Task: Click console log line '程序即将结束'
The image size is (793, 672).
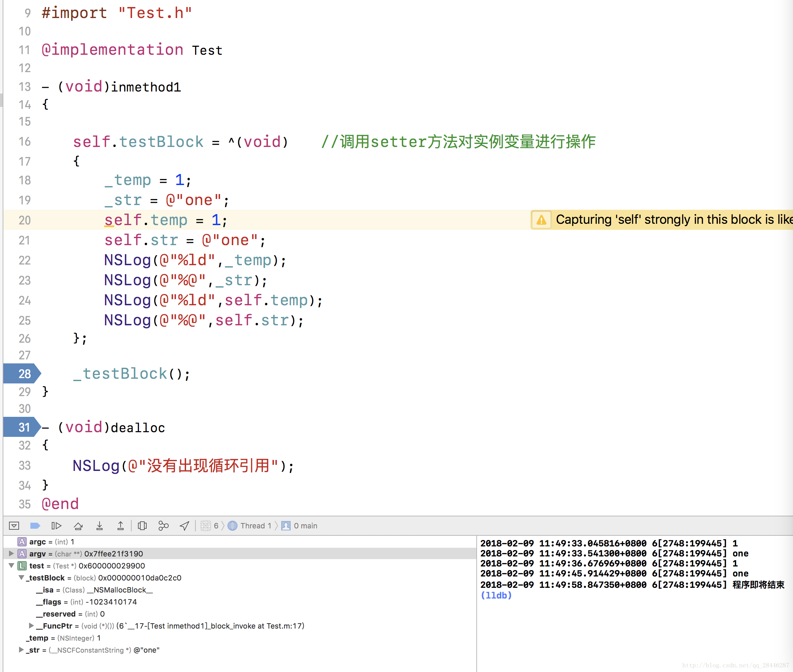Action: [633, 585]
